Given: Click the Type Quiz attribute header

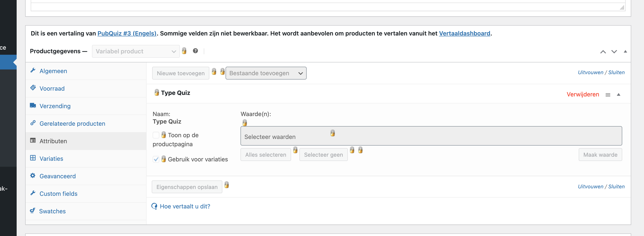Looking at the screenshot, I should coord(389,93).
